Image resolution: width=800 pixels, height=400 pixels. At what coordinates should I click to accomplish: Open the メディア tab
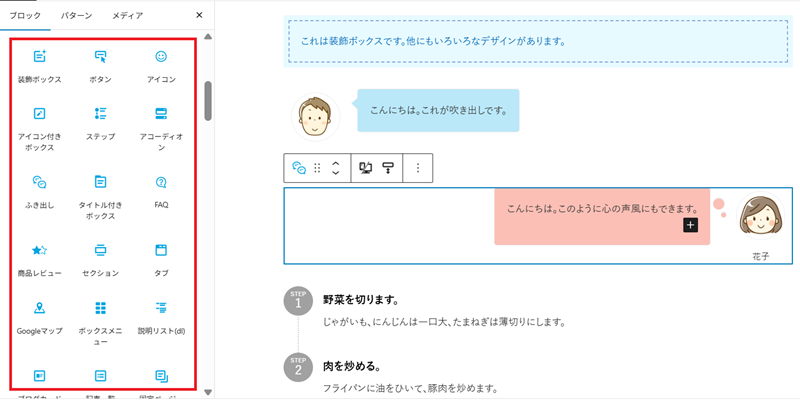[127, 16]
